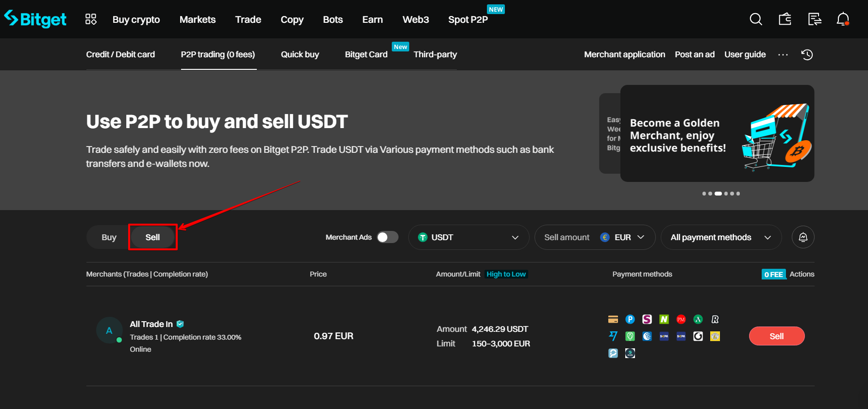This screenshot has height=409, width=868.
Task: Click the active elongated carousel indicator
Action: tap(718, 194)
